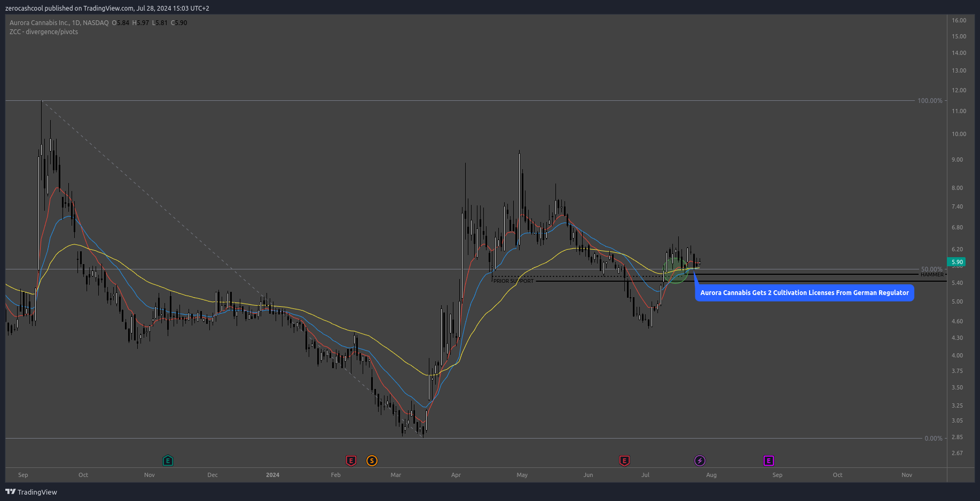Image resolution: width=980 pixels, height=501 pixels.
Task: Click the Mar label on the time axis
Action: click(x=396, y=475)
